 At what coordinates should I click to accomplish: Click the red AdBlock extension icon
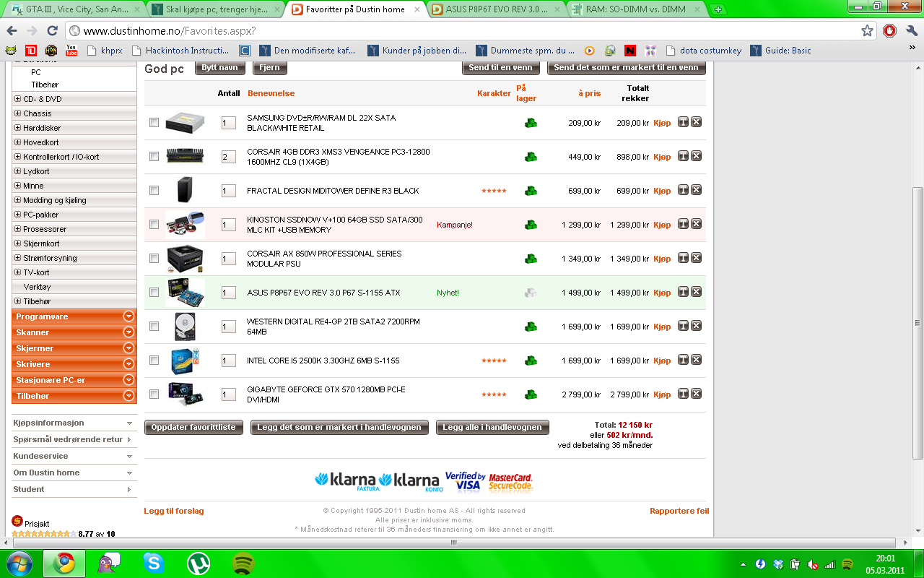tap(889, 31)
